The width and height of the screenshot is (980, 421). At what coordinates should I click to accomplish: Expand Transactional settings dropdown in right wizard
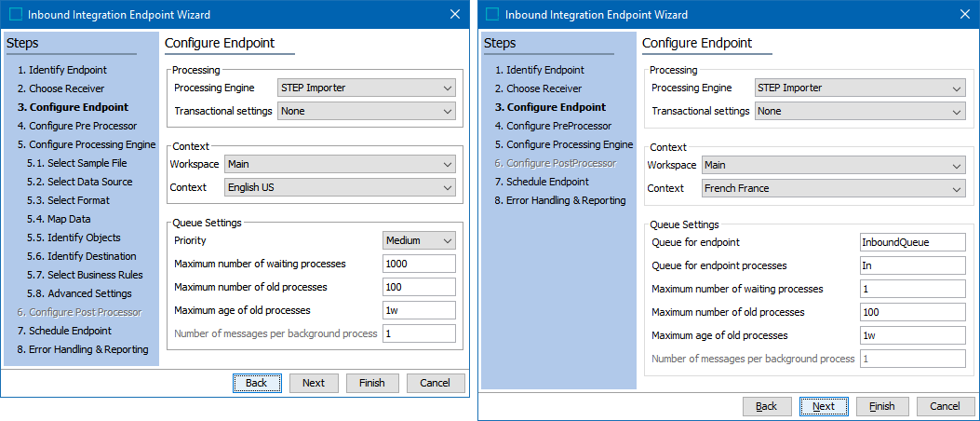click(x=860, y=112)
